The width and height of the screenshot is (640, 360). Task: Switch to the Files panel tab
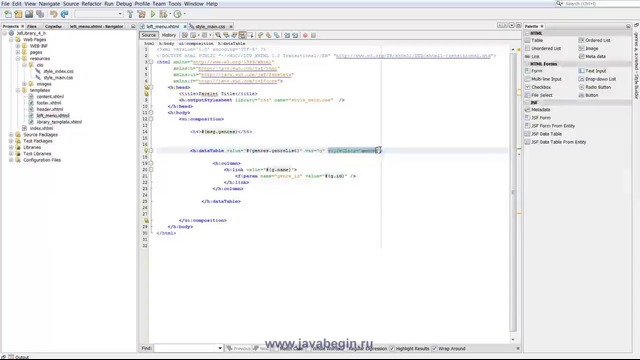click(32, 26)
